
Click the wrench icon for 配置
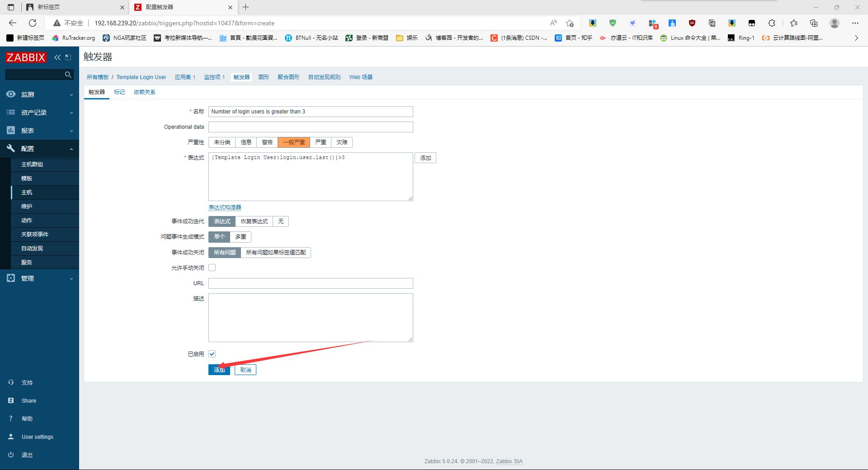pos(11,148)
